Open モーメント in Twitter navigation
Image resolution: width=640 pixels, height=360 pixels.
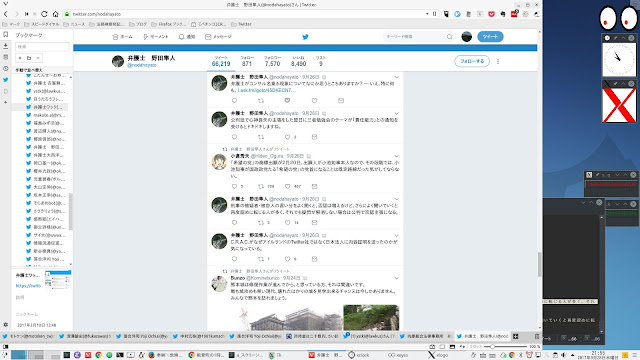click(x=156, y=37)
